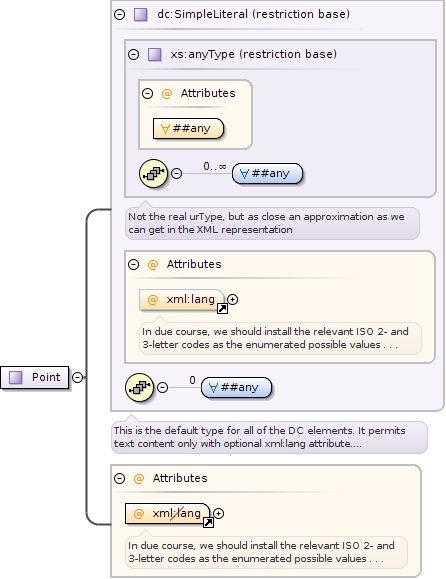Click the purple xs:anyType type icon
The image size is (446, 579).
(x=154, y=55)
